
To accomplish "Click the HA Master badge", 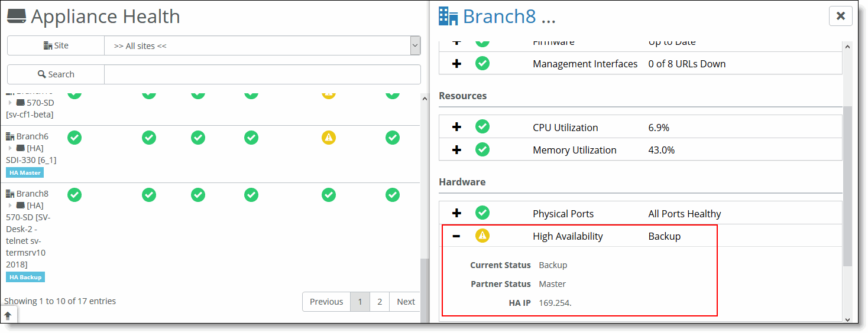I will point(25,172).
